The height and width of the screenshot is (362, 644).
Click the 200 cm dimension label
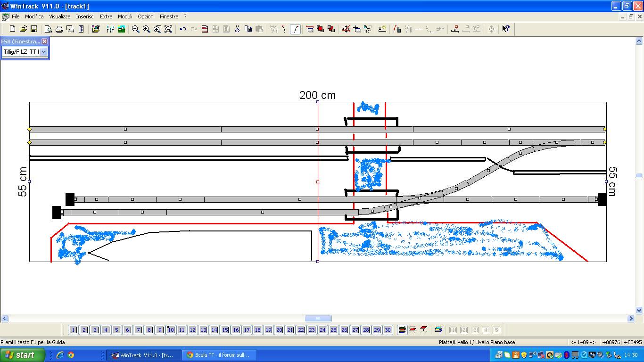pyautogui.click(x=317, y=95)
